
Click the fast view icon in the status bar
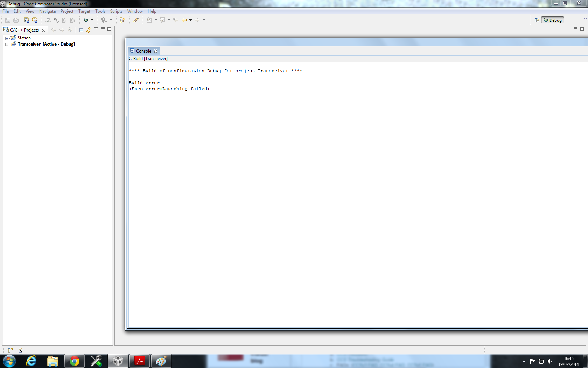coord(20,350)
